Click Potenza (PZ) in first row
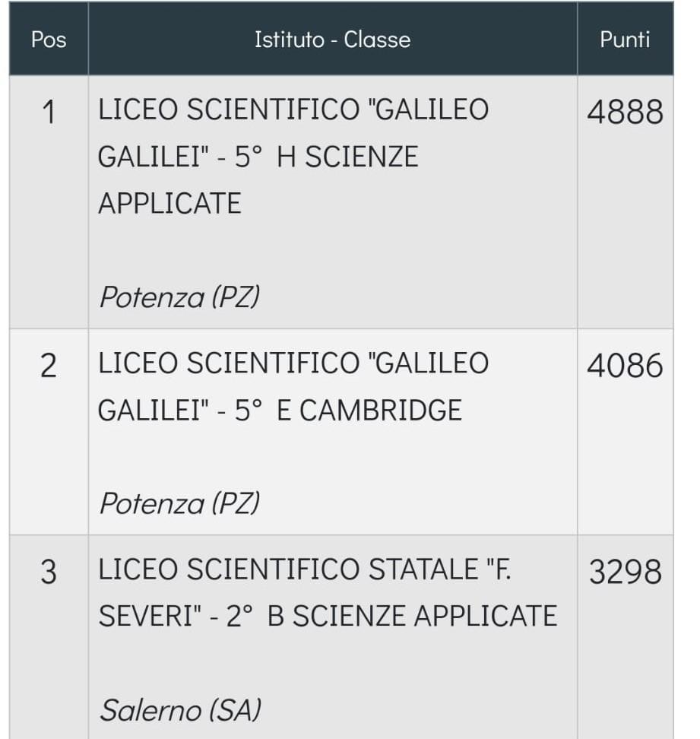This screenshot has height=739, width=700. [179, 297]
